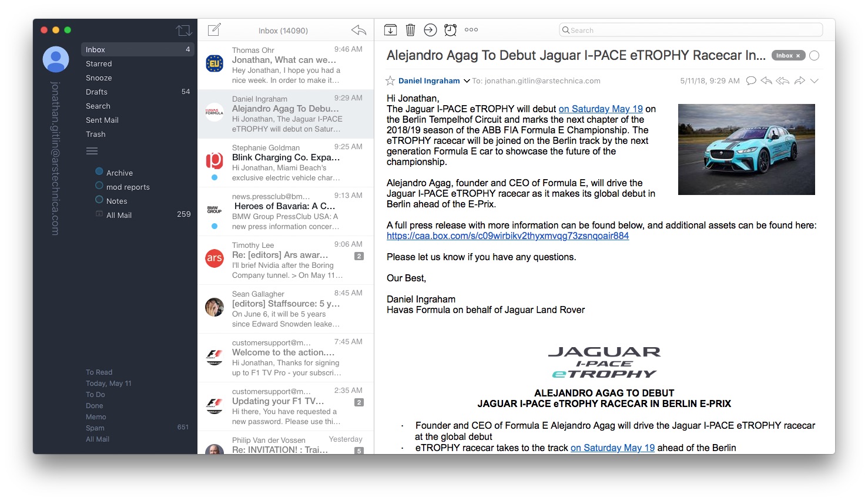
Task: Forward the message using the forward arrow icon
Action: coord(799,80)
